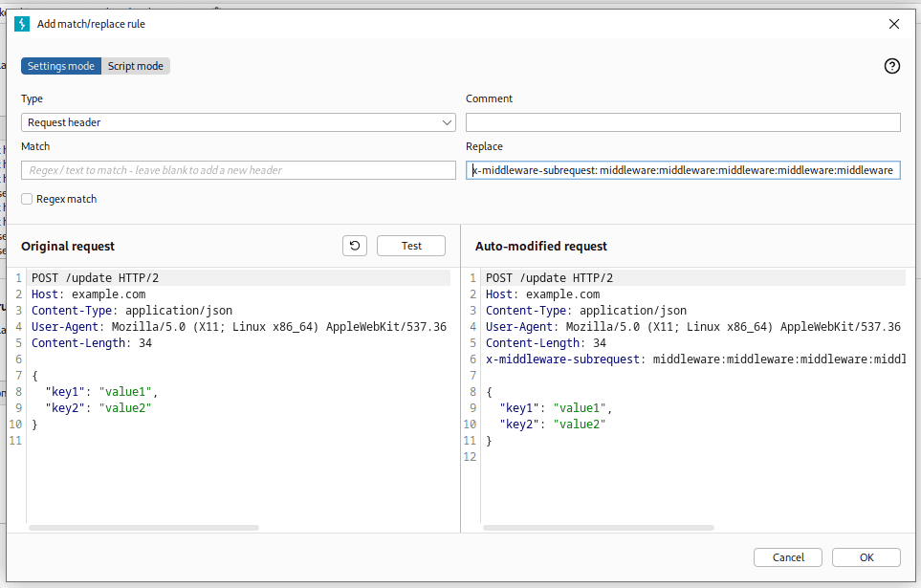The width and height of the screenshot is (921, 588).
Task: Click the Original request horizontal scrollbar
Action: coord(143,527)
